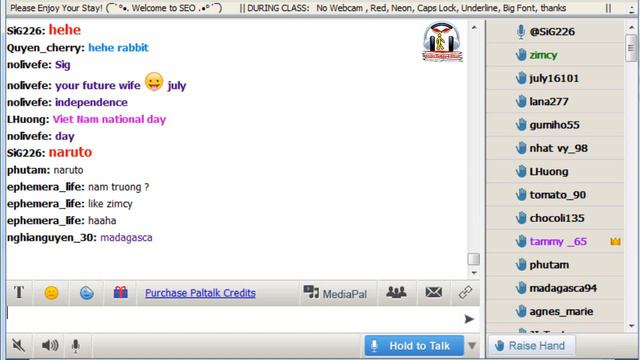Click the raised hand icon beside tammy _65
This screenshot has width=640, height=360.
tap(520, 241)
